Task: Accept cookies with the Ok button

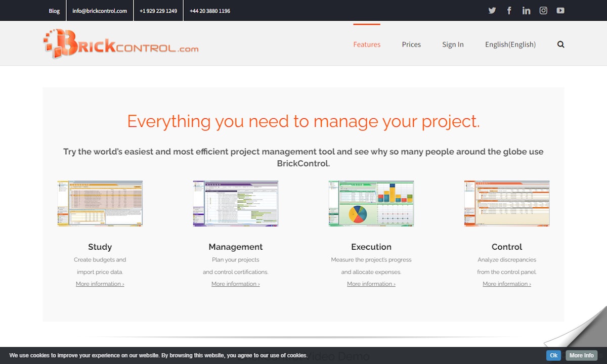Action: (x=553, y=355)
